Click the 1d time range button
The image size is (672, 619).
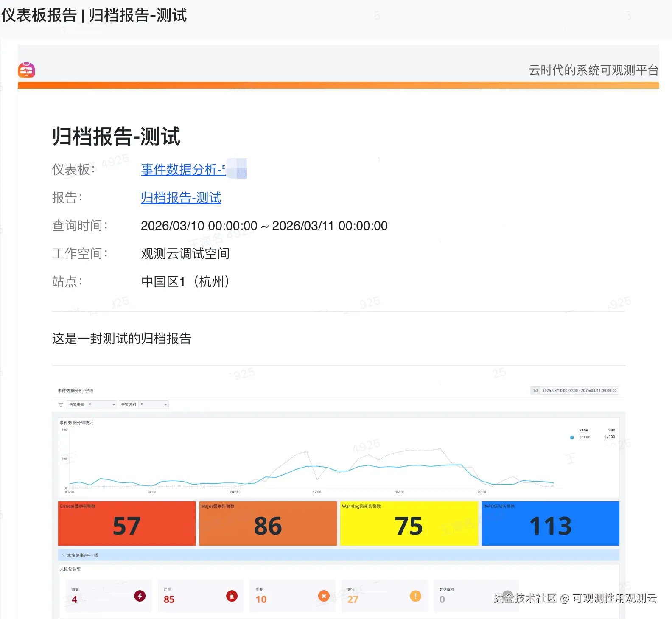[x=535, y=390]
